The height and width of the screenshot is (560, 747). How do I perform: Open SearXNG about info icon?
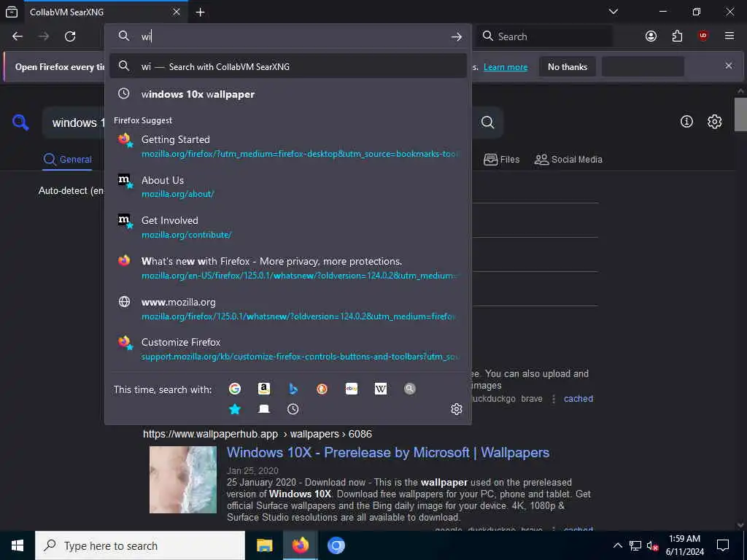(x=686, y=122)
